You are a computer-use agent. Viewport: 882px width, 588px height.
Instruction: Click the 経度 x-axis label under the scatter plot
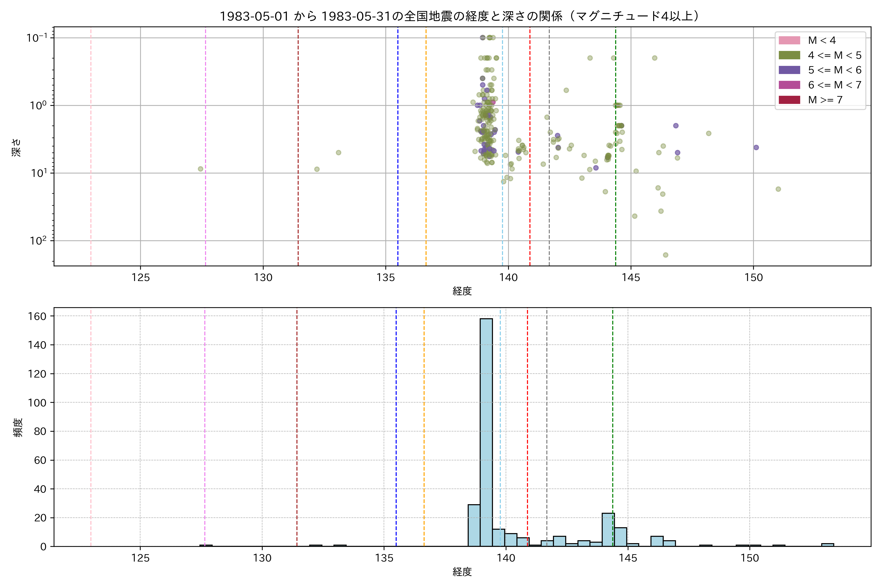(462, 291)
